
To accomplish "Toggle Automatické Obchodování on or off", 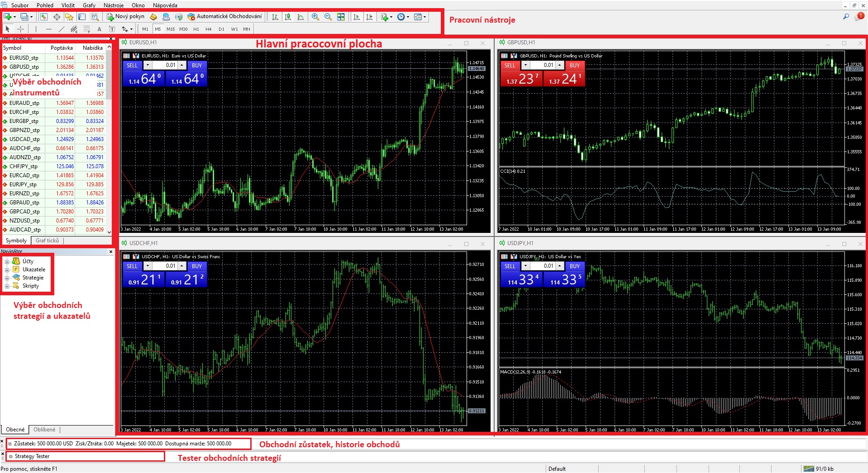I will click(225, 17).
